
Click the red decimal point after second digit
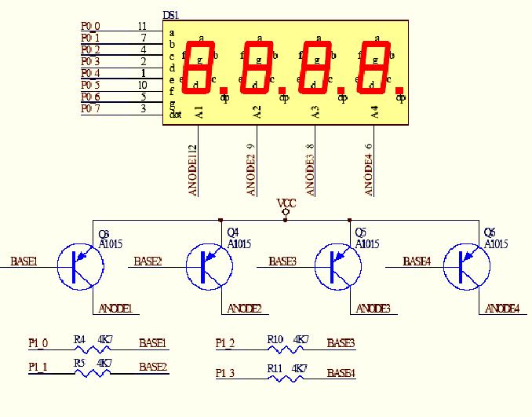click(282, 90)
